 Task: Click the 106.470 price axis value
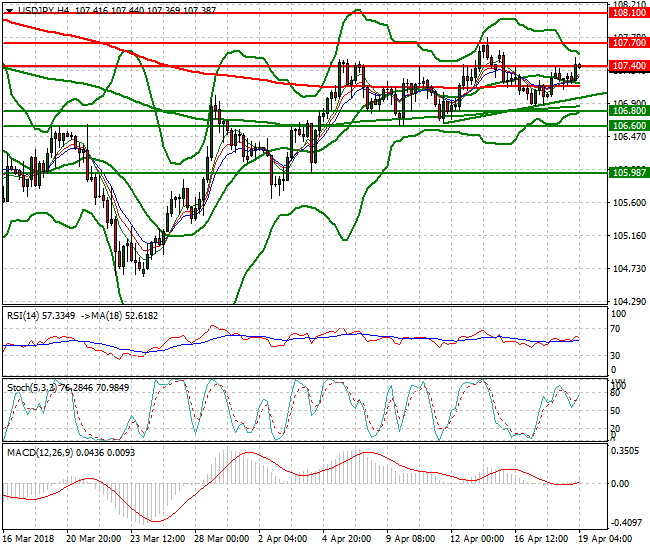tap(629, 137)
